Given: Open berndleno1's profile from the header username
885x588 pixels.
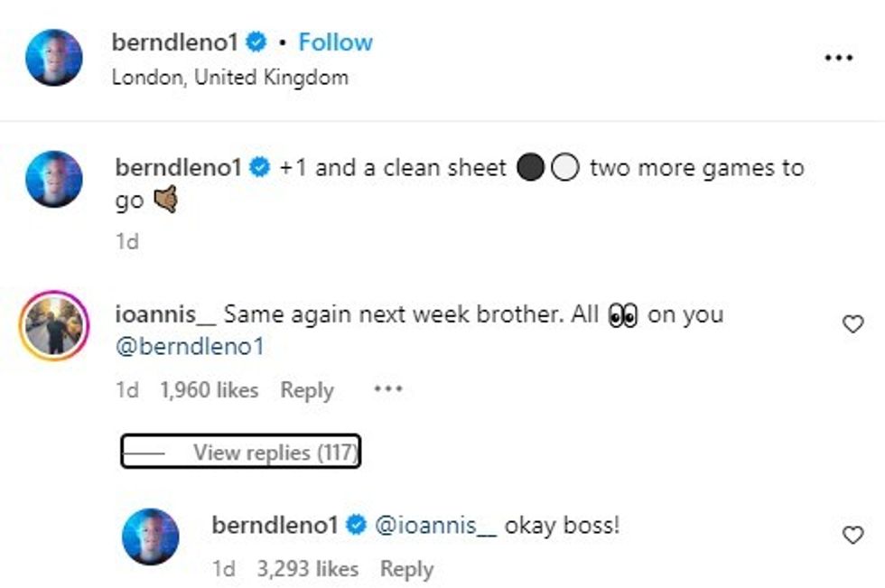Looking at the screenshot, I should click(176, 40).
